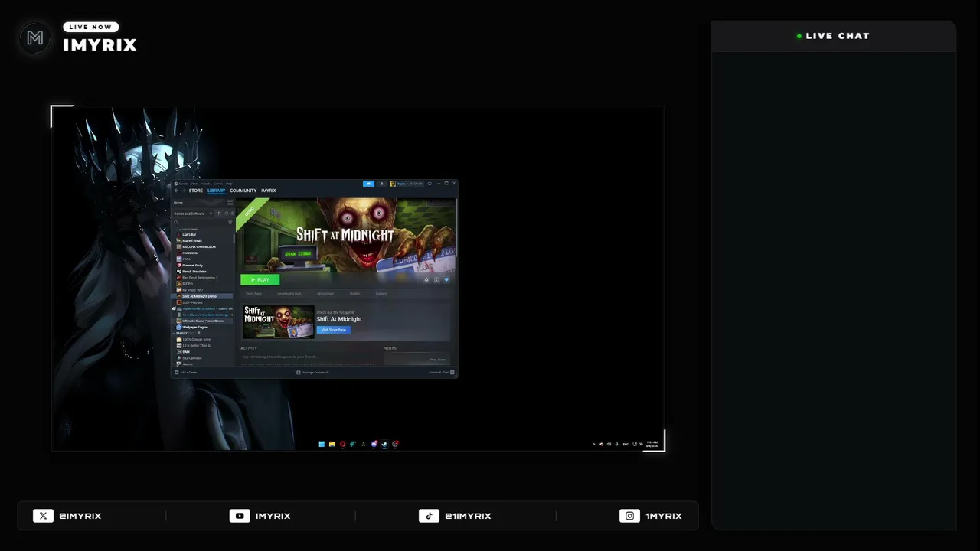The height and width of the screenshot is (551, 980).
Task: Open File Explorer from the taskbar
Action: (x=332, y=444)
